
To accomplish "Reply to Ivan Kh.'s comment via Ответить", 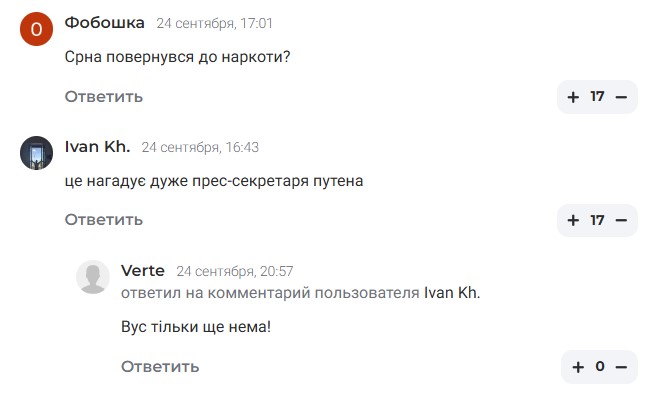I will click(104, 220).
